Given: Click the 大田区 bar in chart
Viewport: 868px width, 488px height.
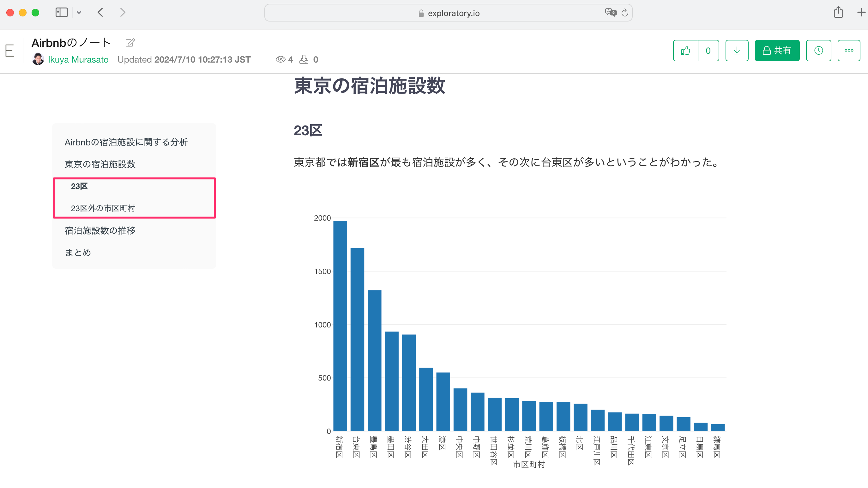Looking at the screenshot, I should coord(426,399).
